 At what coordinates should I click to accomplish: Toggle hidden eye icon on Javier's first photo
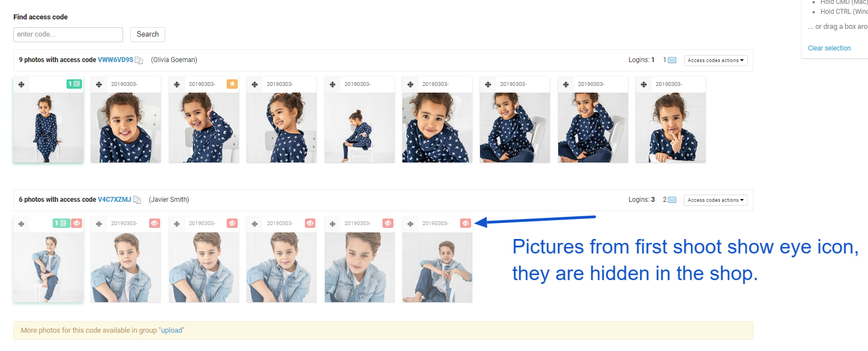pos(76,223)
